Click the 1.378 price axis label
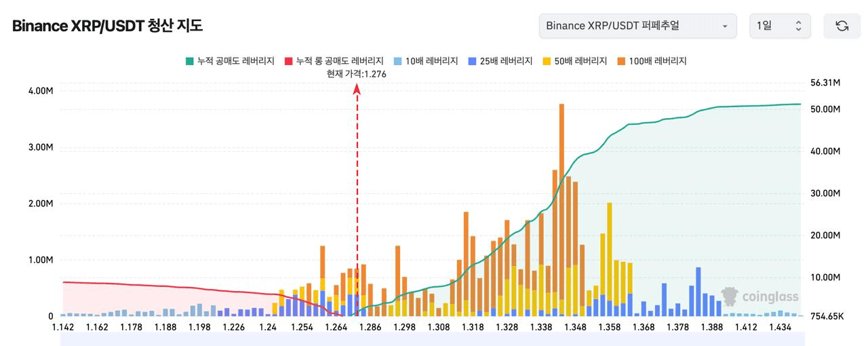 pos(677,327)
